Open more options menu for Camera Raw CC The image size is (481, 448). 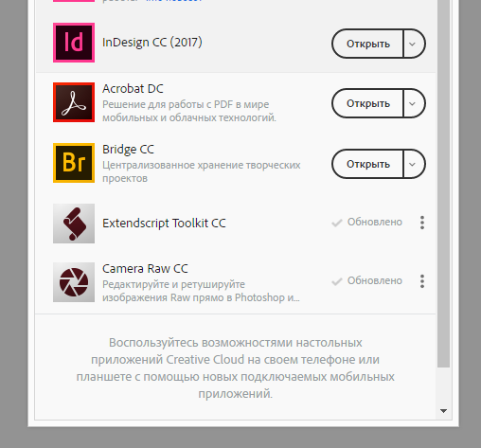point(422,281)
